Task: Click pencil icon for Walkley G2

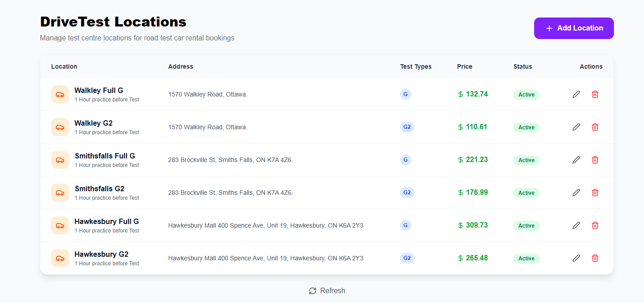Action: tap(576, 127)
